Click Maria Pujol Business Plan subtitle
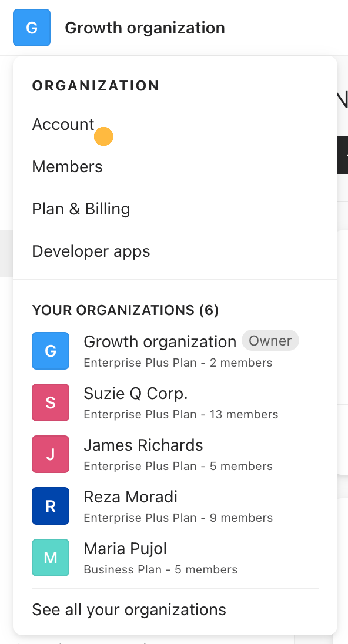Screen dimensions: 348x644 160,570
